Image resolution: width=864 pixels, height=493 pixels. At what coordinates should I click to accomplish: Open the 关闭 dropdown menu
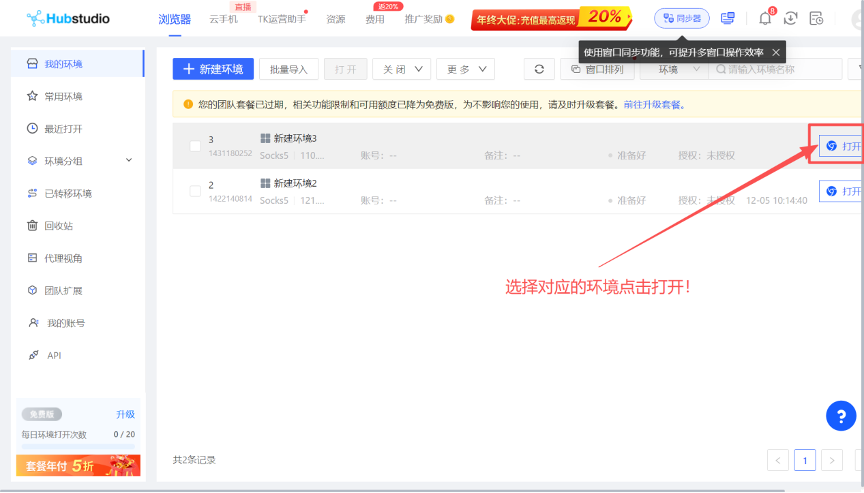402,69
